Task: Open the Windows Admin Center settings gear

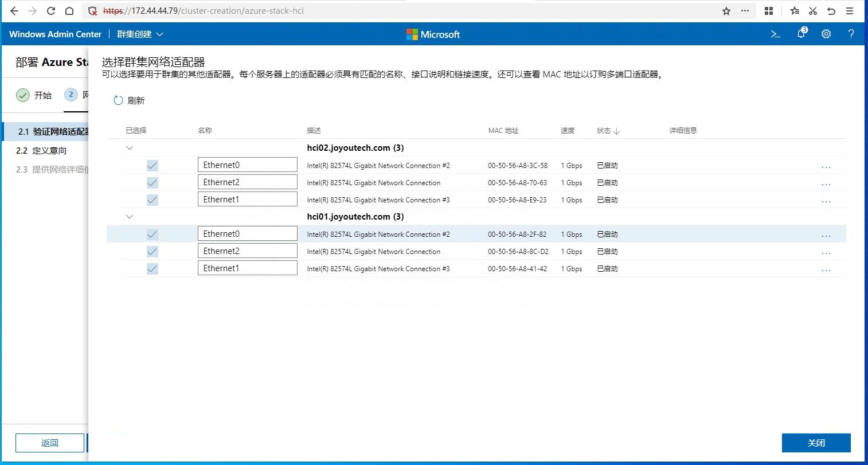Action: click(x=826, y=34)
